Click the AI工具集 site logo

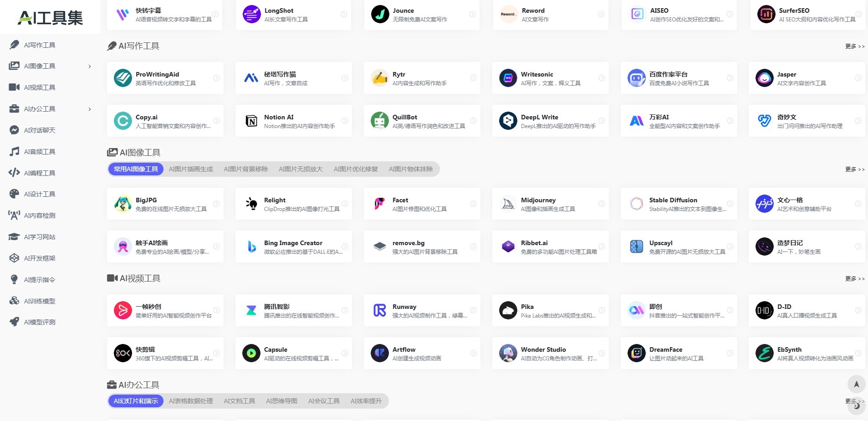click(x=50, y=17)
